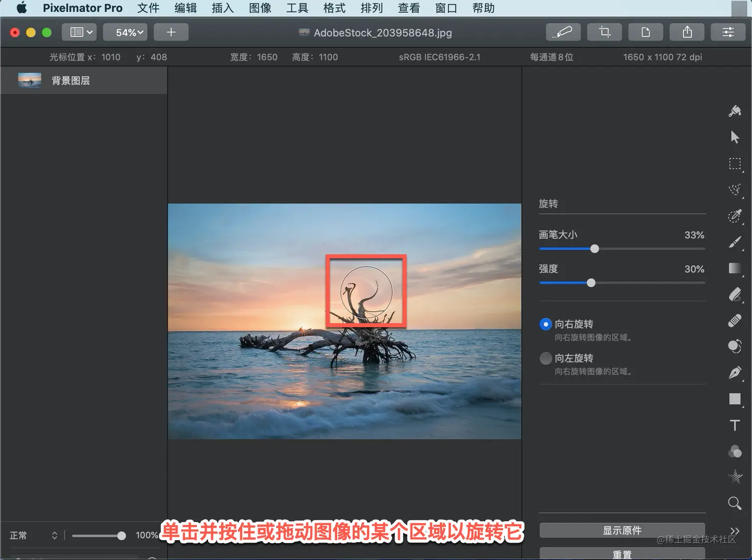Open the 查看 menu
The width and height of the screenshot is (752, 560).
[x=409, y=8]
